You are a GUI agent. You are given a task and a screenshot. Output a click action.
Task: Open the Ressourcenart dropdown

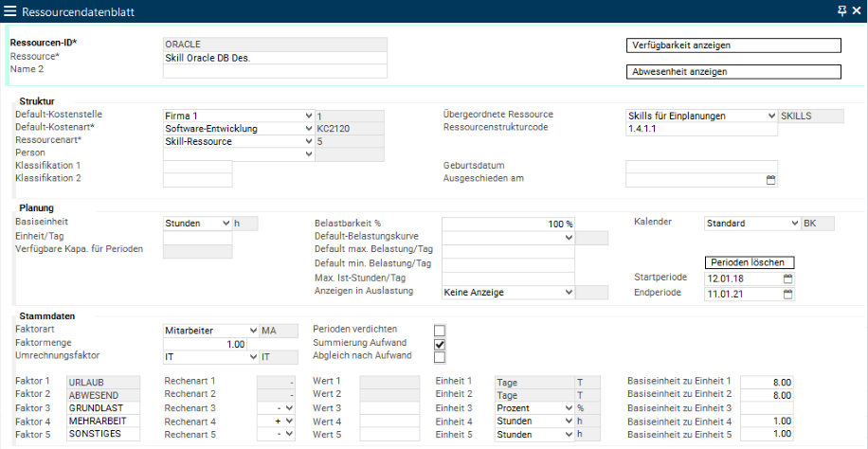[x=308, y=142]
